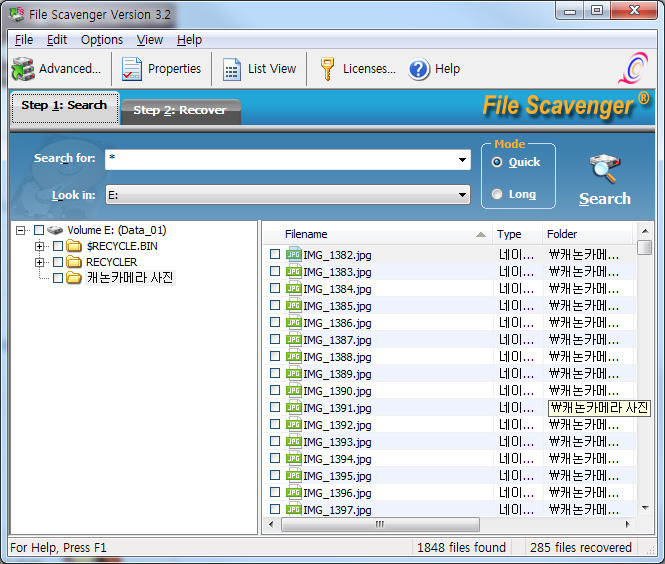The width and height of the screenshot is (665, 564).
Task: Open the Options menu
Action: click(x=102, y=40)
